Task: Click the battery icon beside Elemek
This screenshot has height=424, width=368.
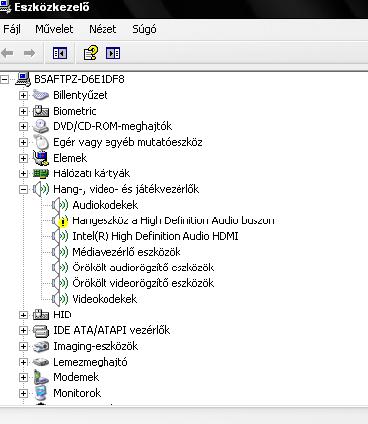Action: (x=41, y=158)
